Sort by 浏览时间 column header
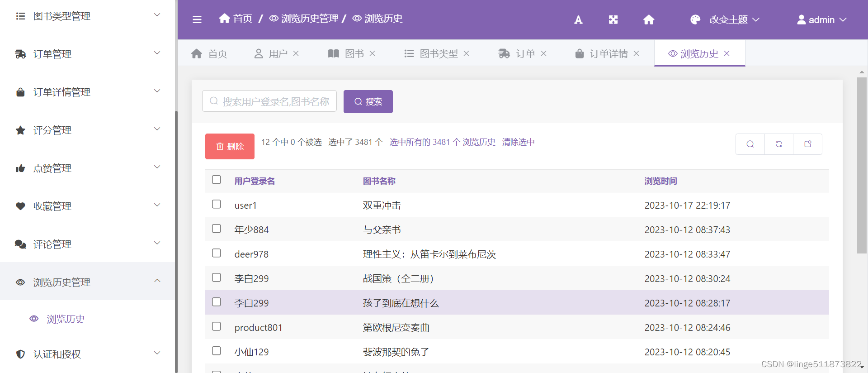The image size is (868, 373). [x=660, y=181]
